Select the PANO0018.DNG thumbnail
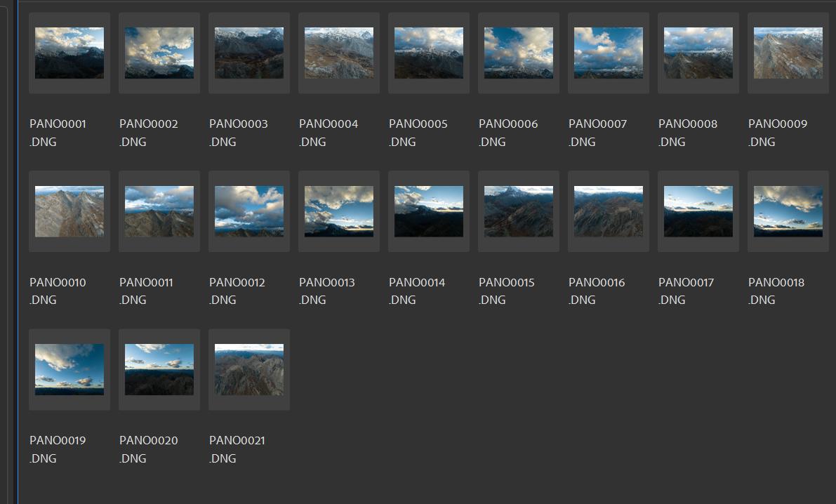This screenshot has height=504, width=836. click(x=788, y=211)
